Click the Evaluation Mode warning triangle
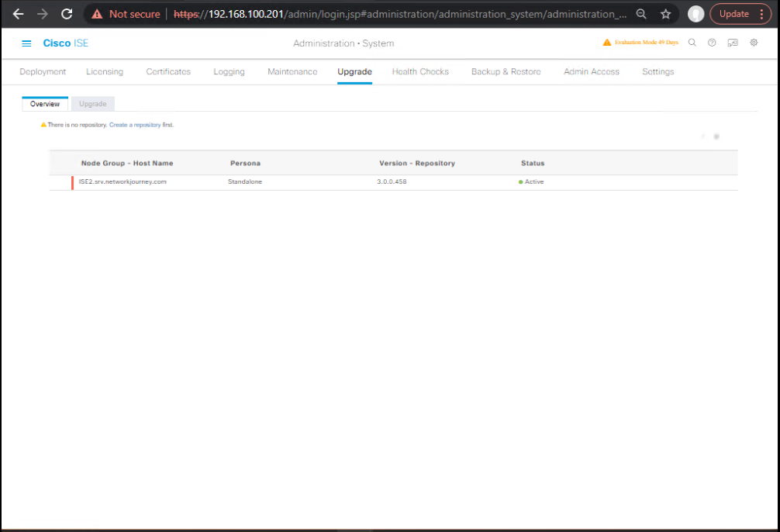The height and width of the screenshot is (532, 780). click(x=607, y=43)
